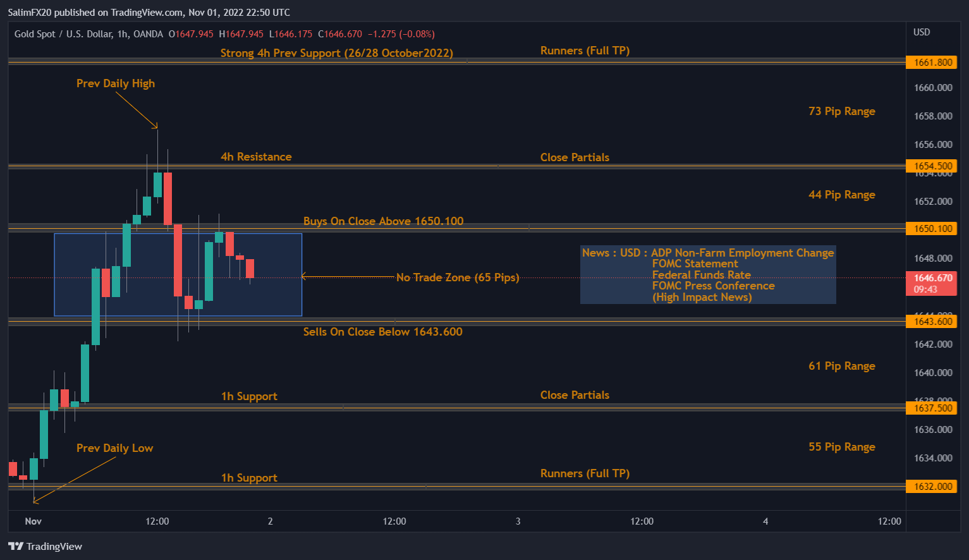Select the orange 1661.800 price tag

932,62
